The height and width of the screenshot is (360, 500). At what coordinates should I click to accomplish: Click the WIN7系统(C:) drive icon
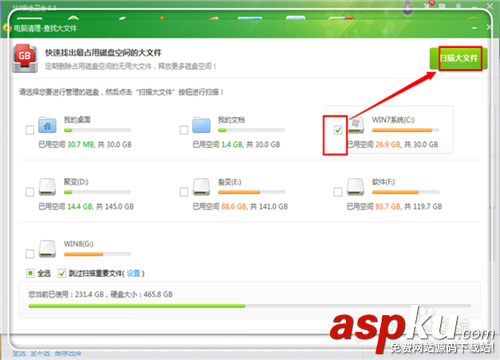(356, 126)
